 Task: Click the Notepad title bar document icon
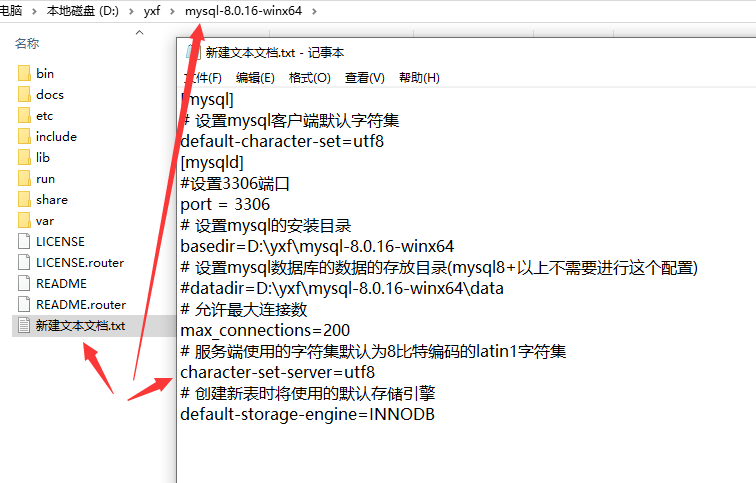coord(193,52)
